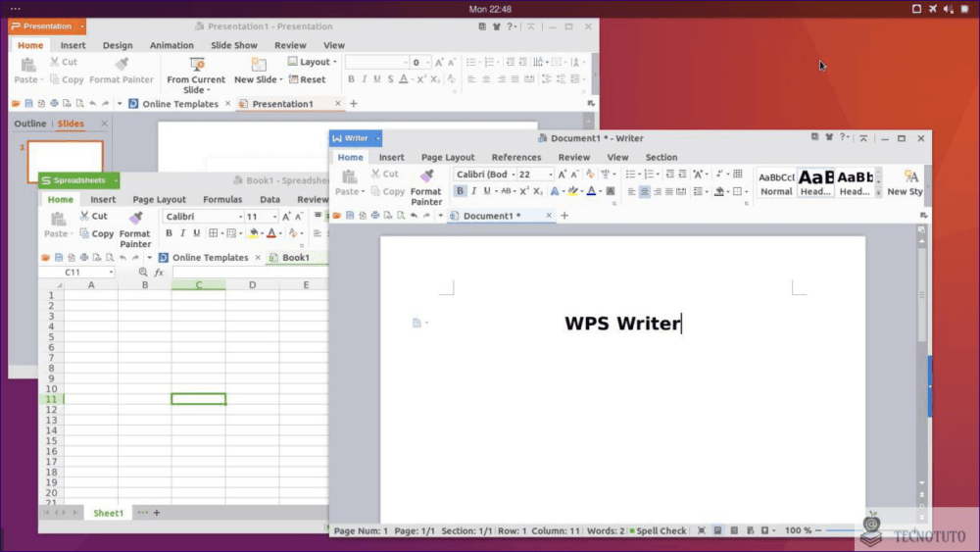Add new sheet plus button

click(x=157, y=513)
